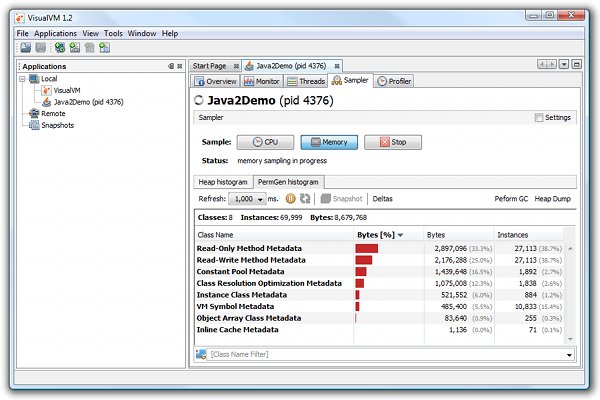
Task: Enable the Settings checkbox
Action: point(540,118)
